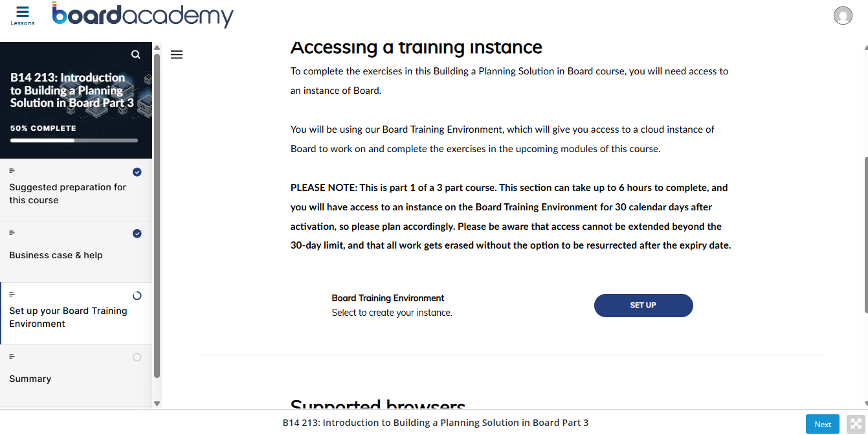The height and width of the screenshot is (435, 868).
Task: Click sidebar scrollbar down arrow
Action: click(156, 403)
